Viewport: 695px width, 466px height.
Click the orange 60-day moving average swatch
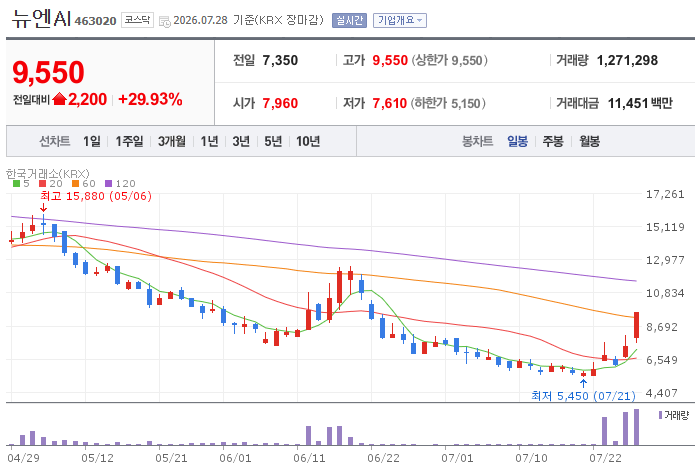tap(75, 184)
